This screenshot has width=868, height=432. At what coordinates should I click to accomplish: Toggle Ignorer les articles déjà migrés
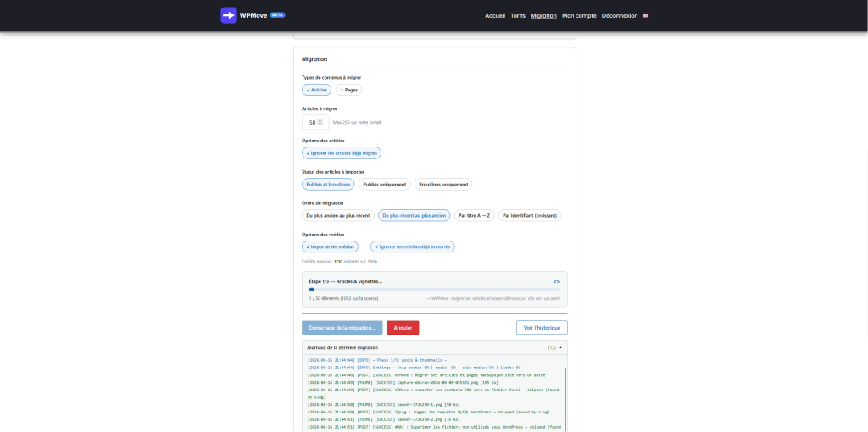(x=342, y=152)
